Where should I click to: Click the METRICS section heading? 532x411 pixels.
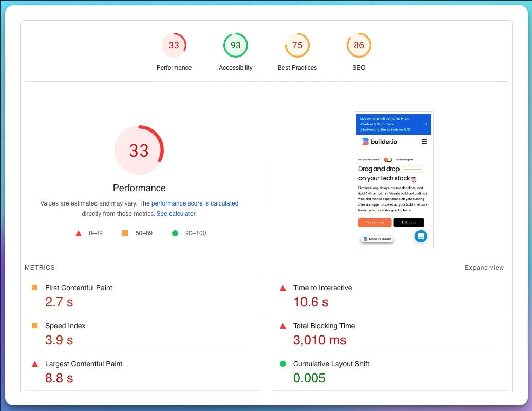tap(40, 268)
